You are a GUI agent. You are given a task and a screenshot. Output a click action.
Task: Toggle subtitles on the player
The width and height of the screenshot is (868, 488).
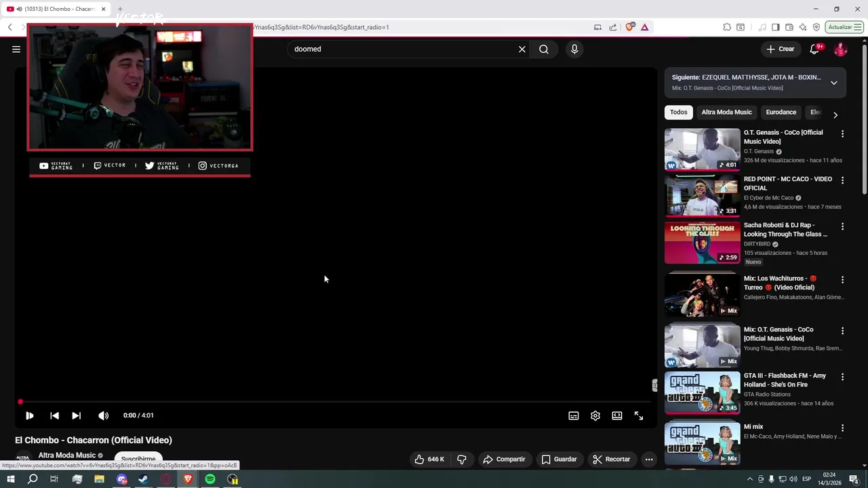[x=574, y=415]
